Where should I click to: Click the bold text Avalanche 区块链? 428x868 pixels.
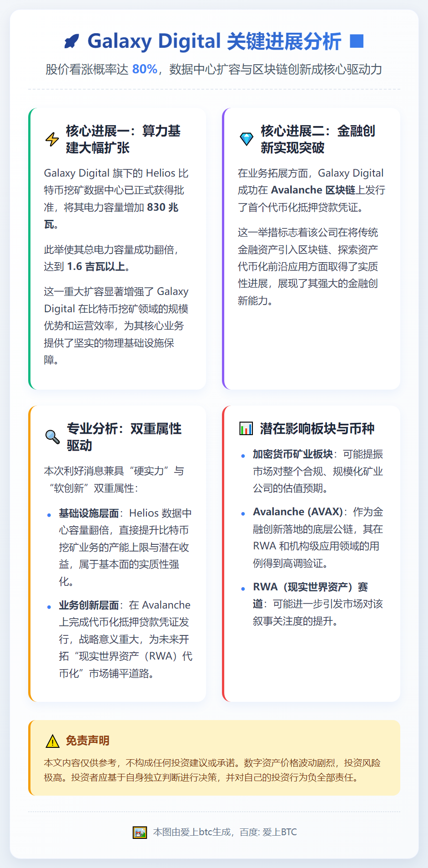pyautogui.click(x=313, y=190)
